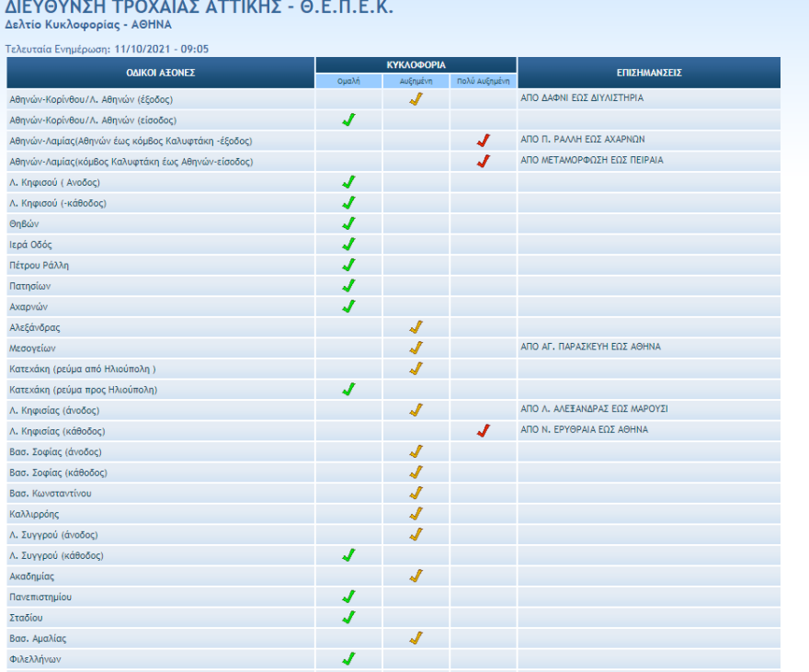Click the Πέτρου Ράλλη road name

coord(40,266)
